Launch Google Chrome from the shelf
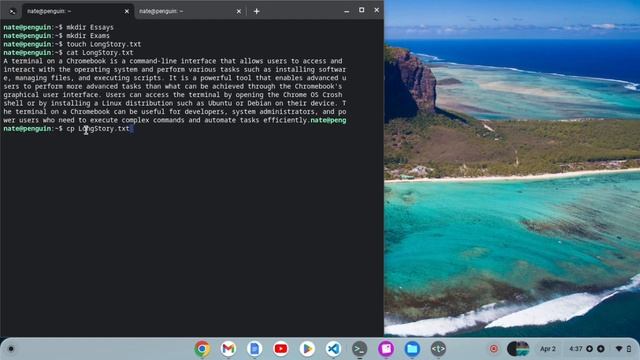Screen dimensions: 640x360 click(202, 349)
